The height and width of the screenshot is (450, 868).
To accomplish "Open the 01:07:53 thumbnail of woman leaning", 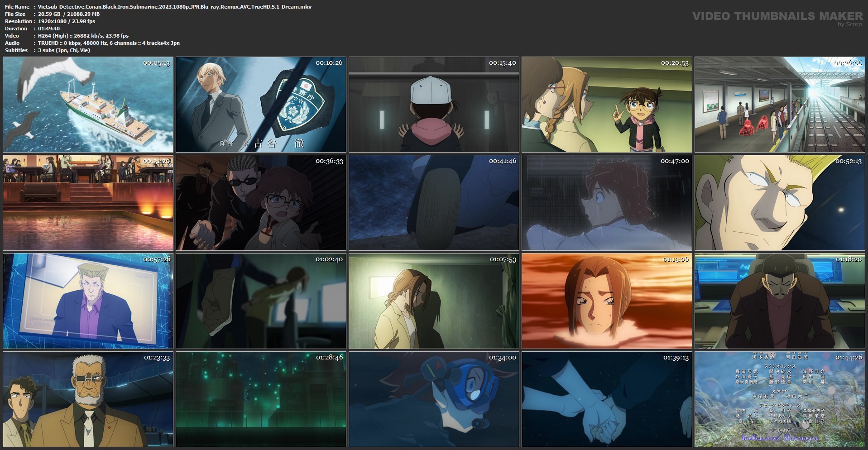I will click(x=434, y=301).
